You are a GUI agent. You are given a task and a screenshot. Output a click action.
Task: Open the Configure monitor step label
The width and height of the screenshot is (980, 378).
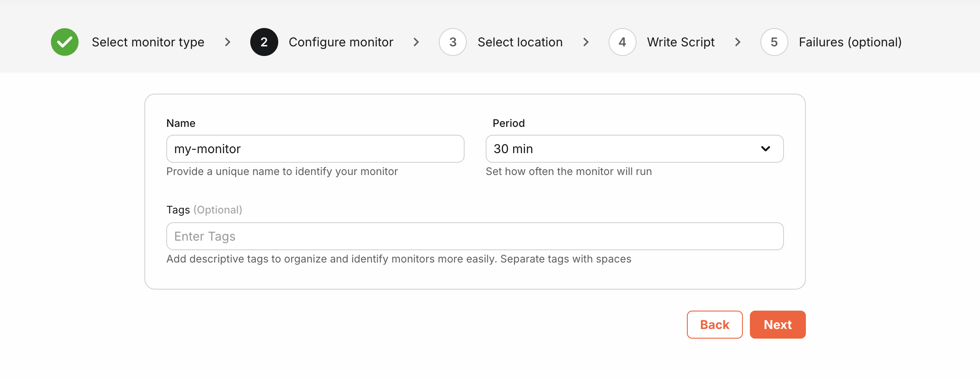pyautogui.click(x=341, y=42)
